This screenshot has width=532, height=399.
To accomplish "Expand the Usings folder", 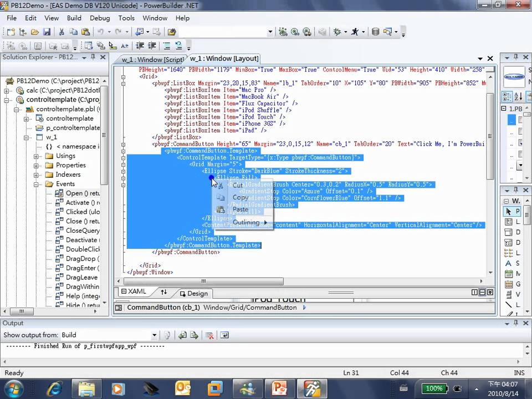I will click(36, 156).
